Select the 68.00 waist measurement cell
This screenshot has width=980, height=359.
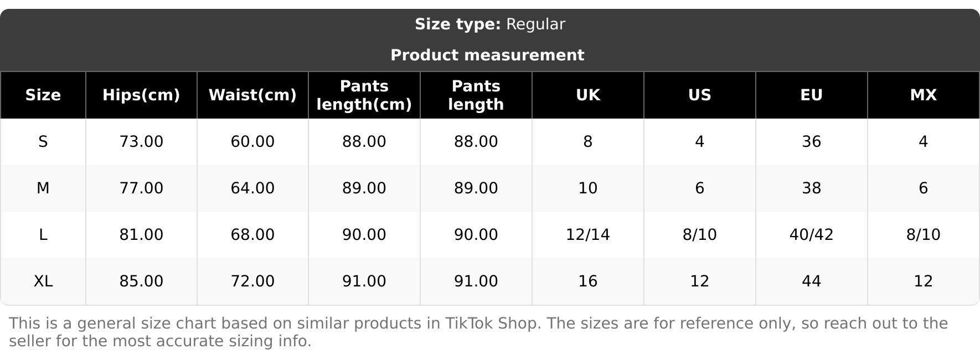[x=252, y=235]
